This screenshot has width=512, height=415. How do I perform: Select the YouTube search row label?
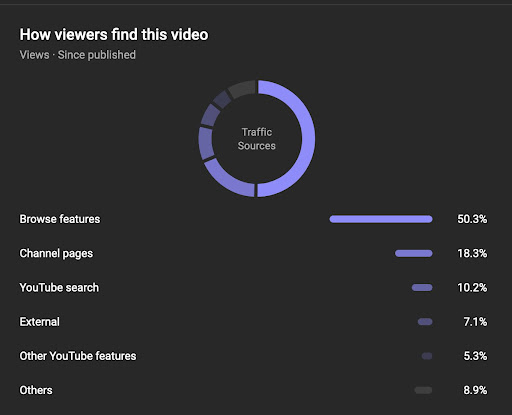pyautogui.click(x=59, y=288)
